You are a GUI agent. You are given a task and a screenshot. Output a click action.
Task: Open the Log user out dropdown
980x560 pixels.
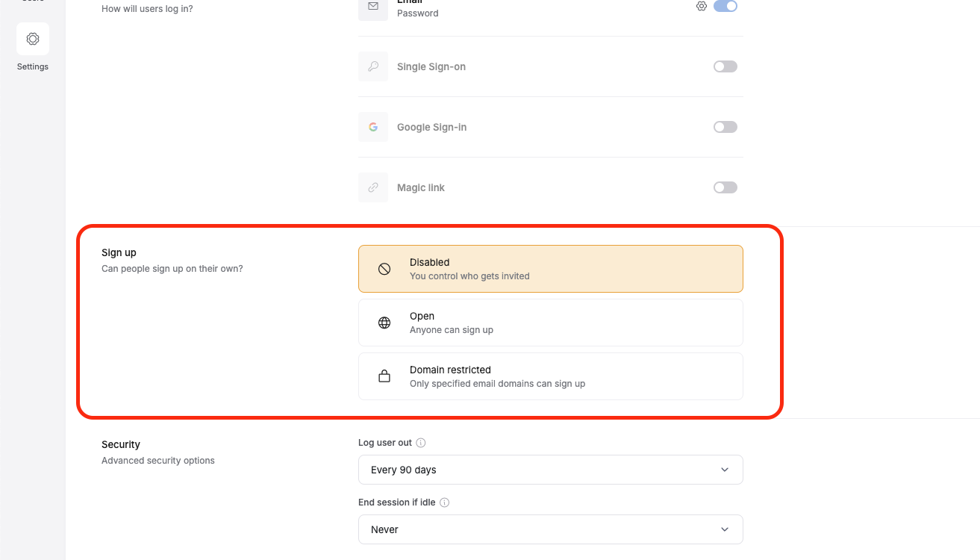coord(550,470)
